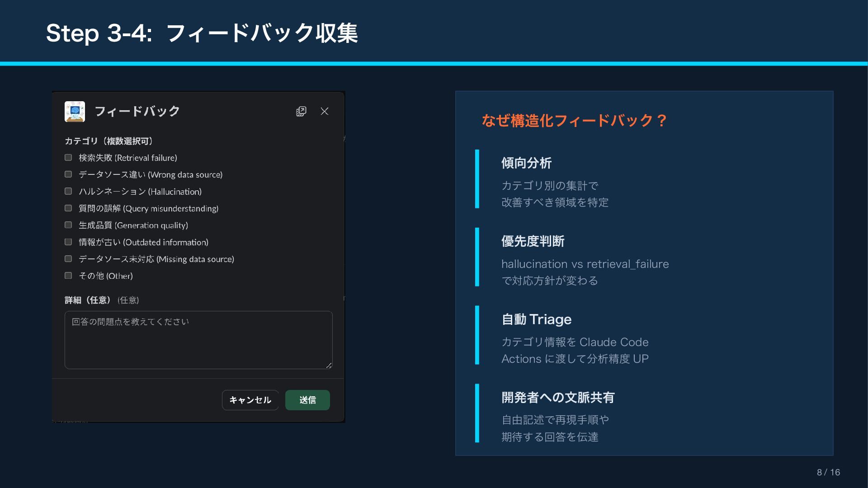The height and width of the screenshot is (488, 868).
Task: Click resize handle of details text area
Action: (329, 366)
